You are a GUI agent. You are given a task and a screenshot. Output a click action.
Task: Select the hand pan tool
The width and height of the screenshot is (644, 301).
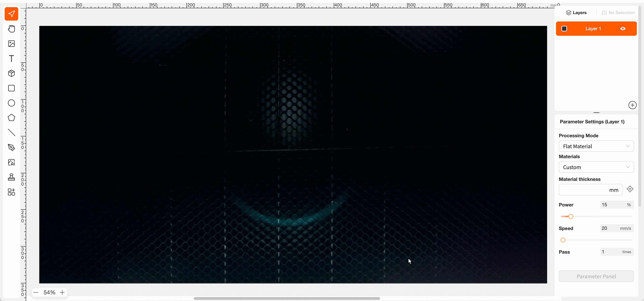pyautogui.click(x=11, y=29)
